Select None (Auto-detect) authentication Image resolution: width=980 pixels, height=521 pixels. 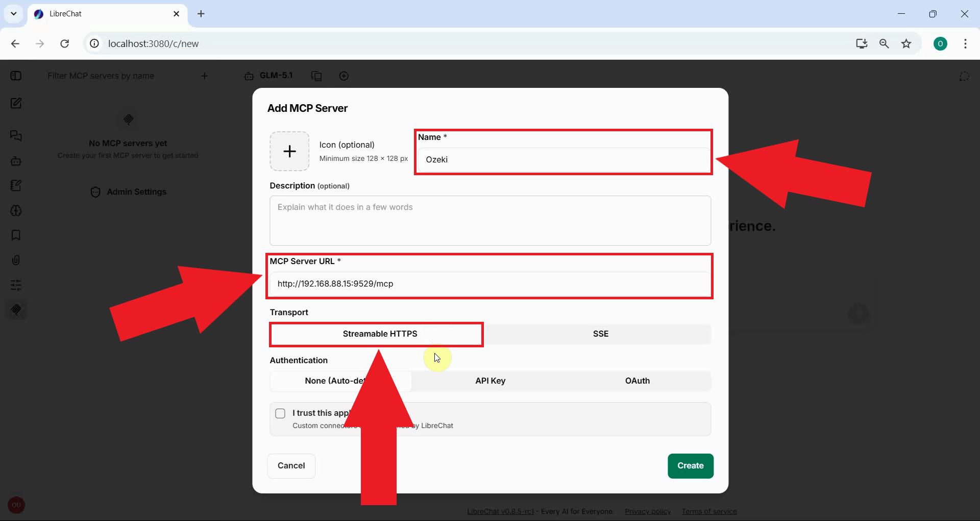click(341, 381)
